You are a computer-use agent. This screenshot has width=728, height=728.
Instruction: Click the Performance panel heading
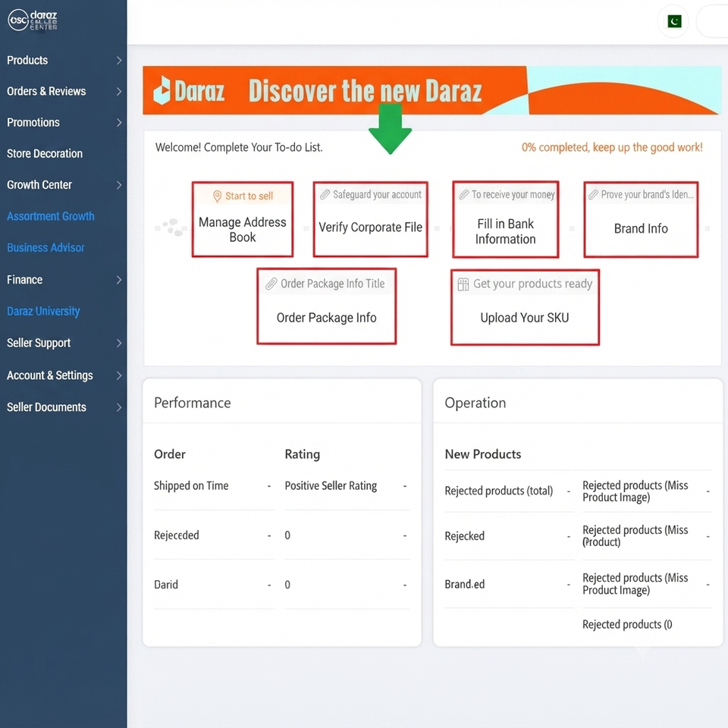coord(192,403)
